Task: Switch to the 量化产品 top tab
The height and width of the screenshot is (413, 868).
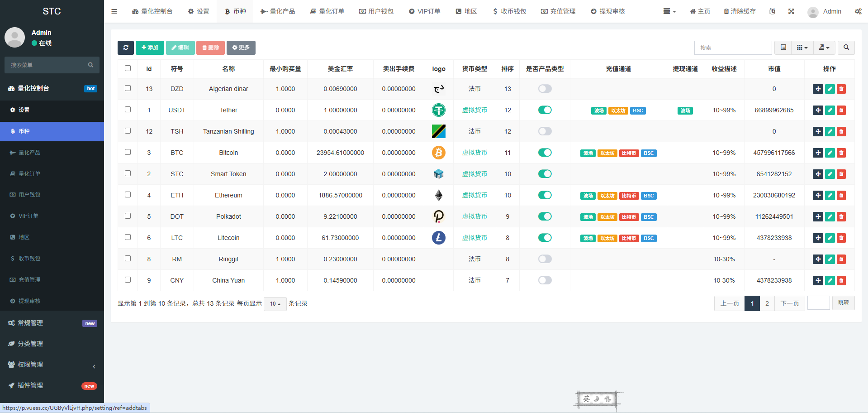Action: click(x=278, y=11)
